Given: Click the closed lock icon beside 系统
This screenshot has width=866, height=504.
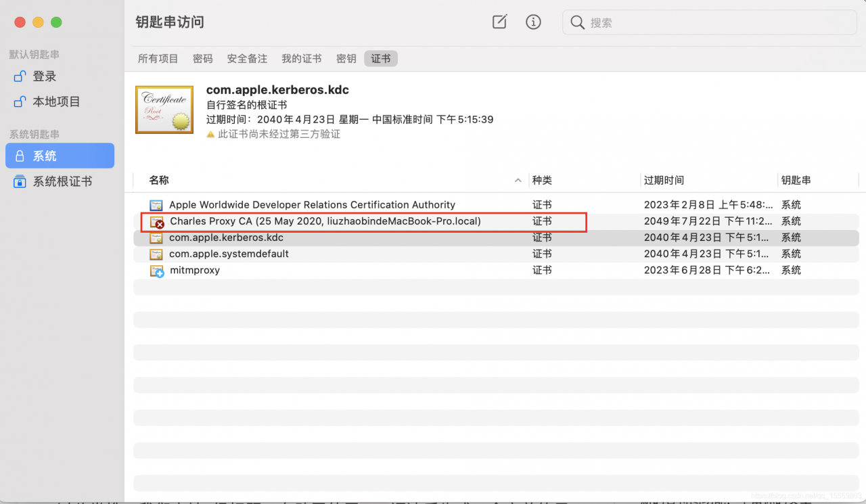Looking at the screenshot, I should pos(20,156).
